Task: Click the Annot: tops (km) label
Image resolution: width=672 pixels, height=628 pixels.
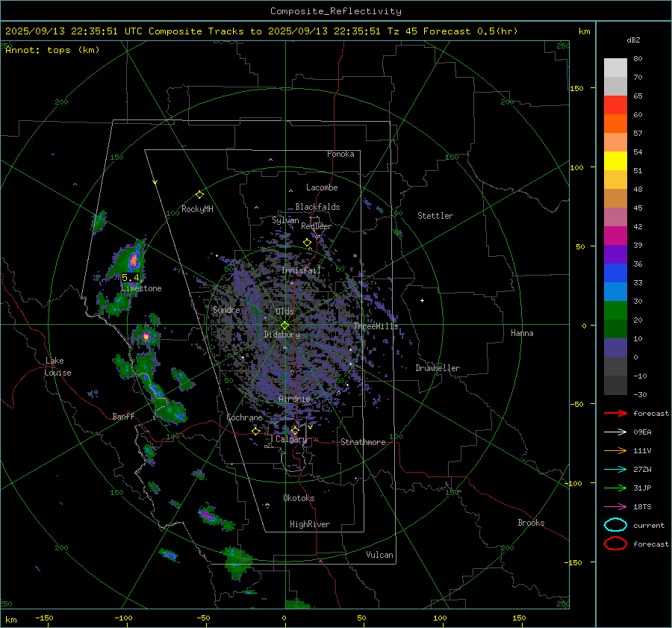Action: (52, 50)
